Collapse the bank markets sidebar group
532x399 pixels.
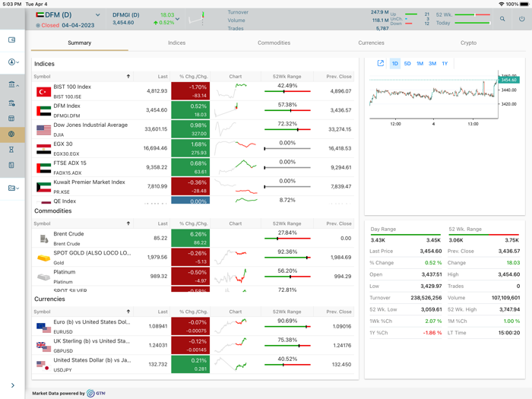(x=13, y=84)
